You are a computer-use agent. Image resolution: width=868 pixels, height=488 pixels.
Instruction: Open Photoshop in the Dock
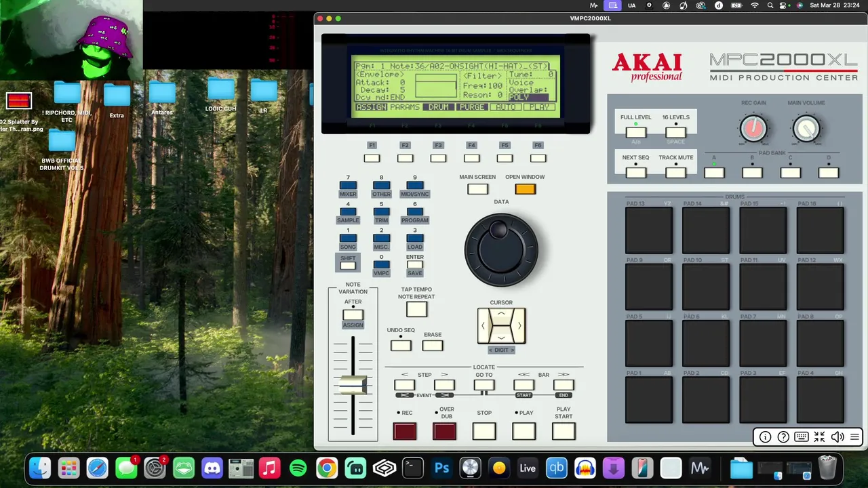[441, 468]
